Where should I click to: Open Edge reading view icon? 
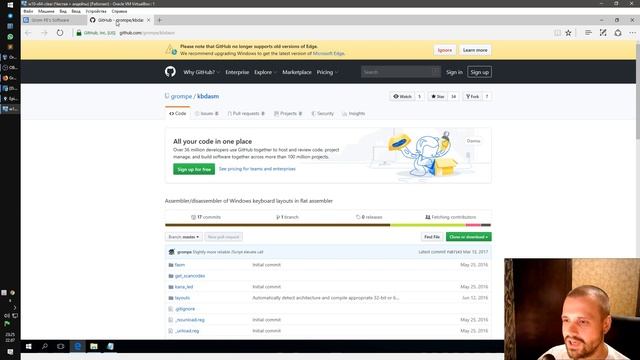coord(557,33)
